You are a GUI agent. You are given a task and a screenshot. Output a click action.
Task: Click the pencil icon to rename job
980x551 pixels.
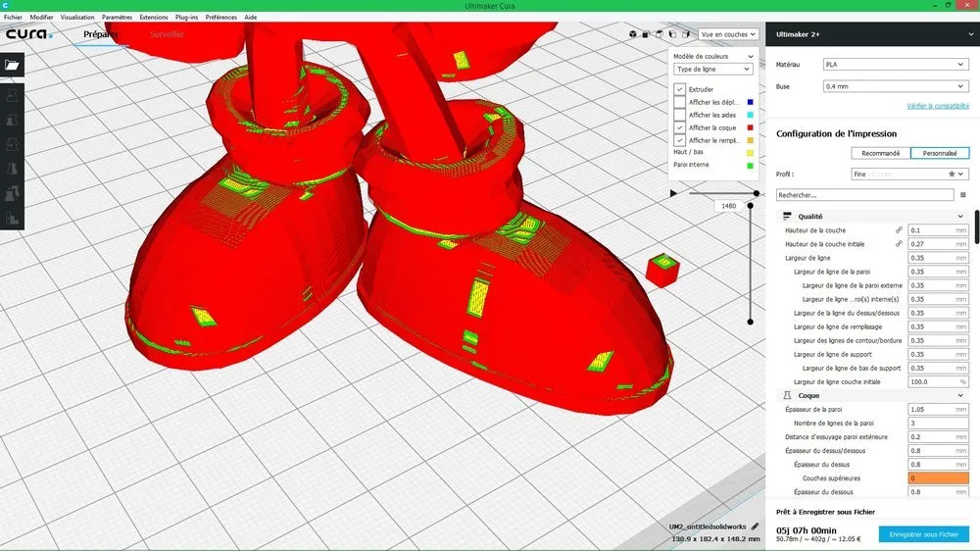click(755, 526)
